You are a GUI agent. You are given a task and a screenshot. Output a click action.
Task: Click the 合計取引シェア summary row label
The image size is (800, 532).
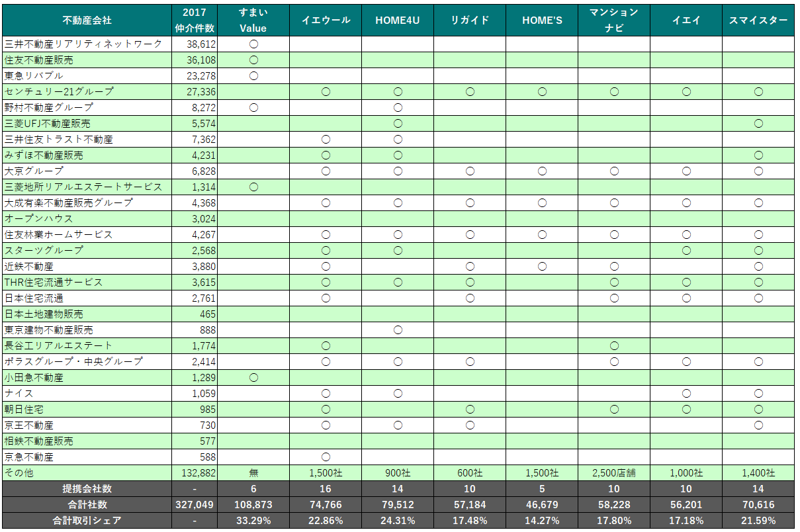[87, 521]
